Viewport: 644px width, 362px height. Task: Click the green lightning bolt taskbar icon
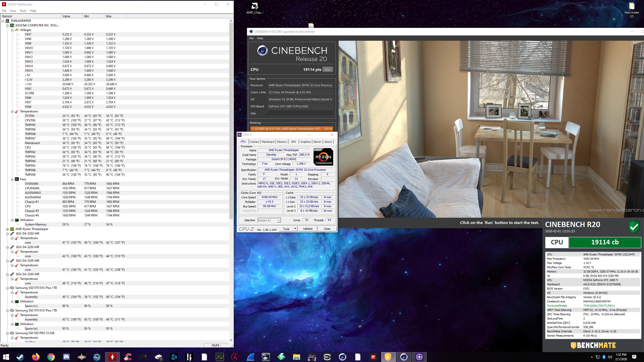click(281, 357)
